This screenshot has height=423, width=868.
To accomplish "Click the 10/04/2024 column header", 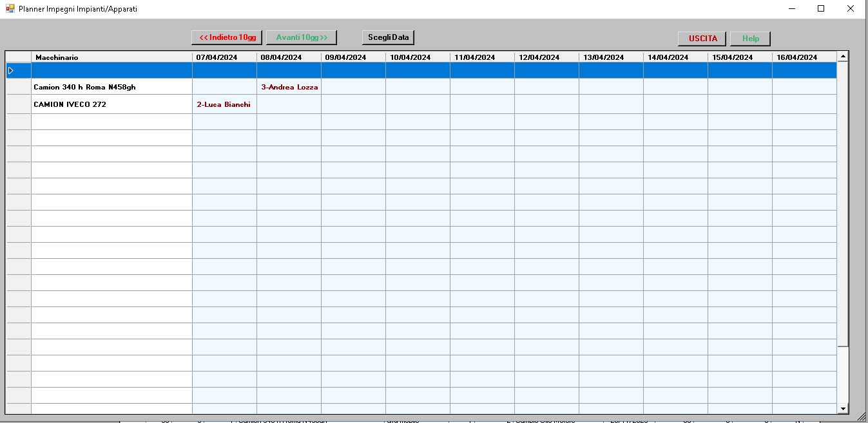I will 418,57.
